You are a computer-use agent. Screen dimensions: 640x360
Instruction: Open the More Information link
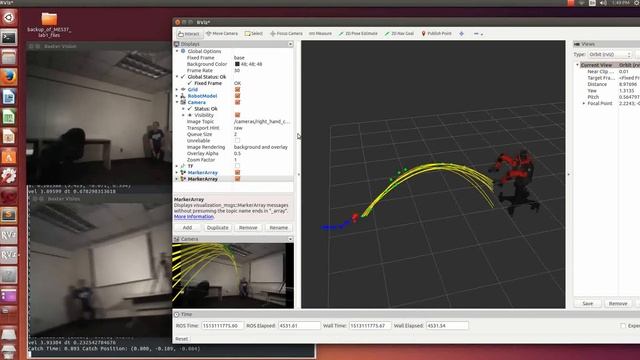coord(194,217)
